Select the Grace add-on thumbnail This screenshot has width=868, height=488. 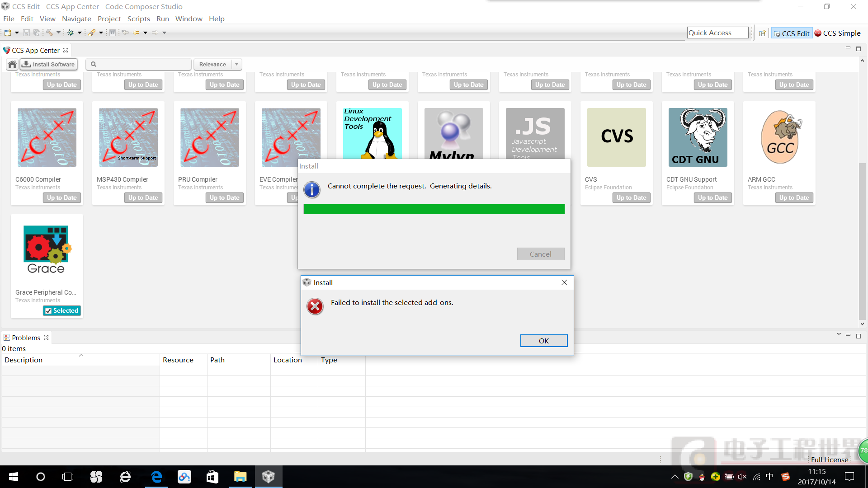pos(47,250)
